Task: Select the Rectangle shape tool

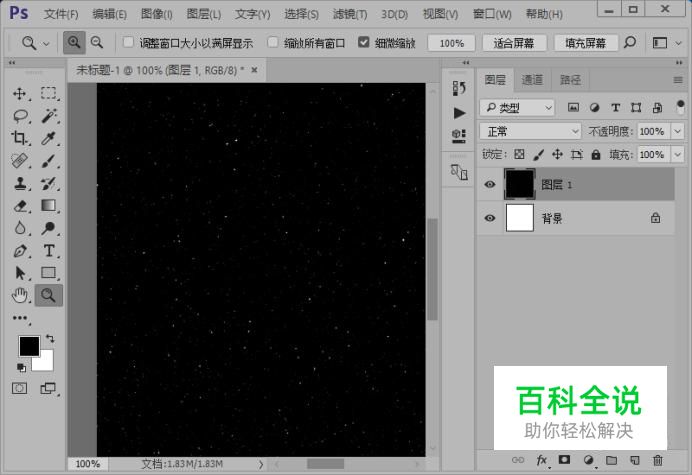Action: tap(49, 273)
